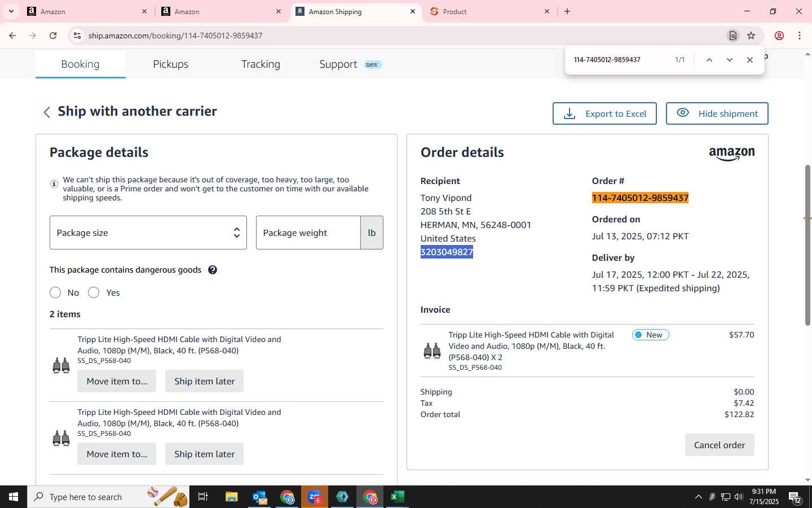This screenshot has width=812, height=508.
Task: Click the recipient phone number 3203049827
Action: pyautogui.click(x=447, y=252)
